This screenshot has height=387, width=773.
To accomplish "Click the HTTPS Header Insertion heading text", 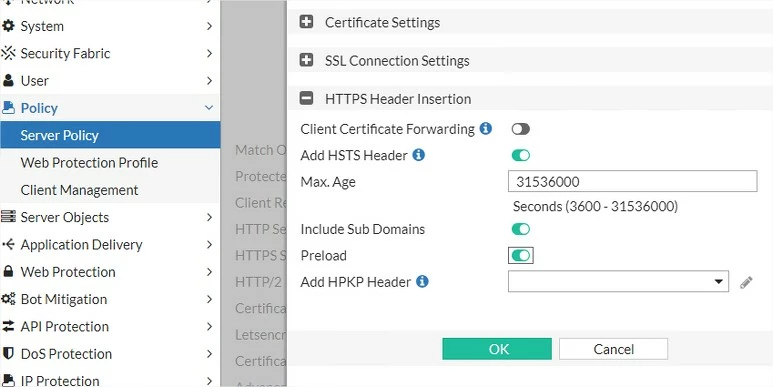I will 398,99.
